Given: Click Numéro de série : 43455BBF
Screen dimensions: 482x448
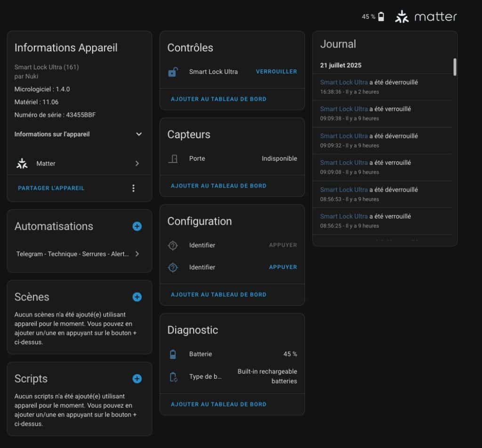Looking at the screenshot, I should [55, 115].
